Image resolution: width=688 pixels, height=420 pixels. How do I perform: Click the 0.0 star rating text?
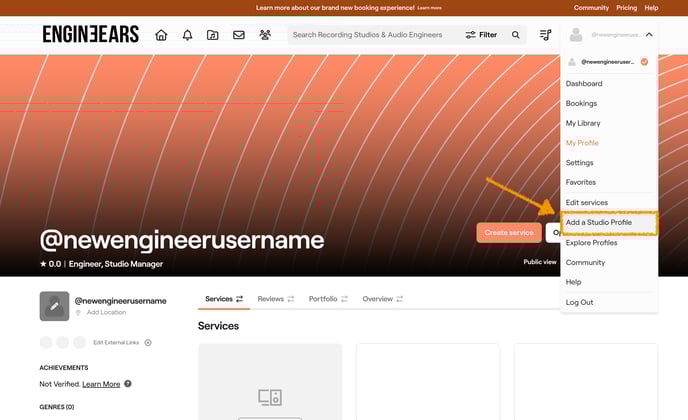point(50,264)
